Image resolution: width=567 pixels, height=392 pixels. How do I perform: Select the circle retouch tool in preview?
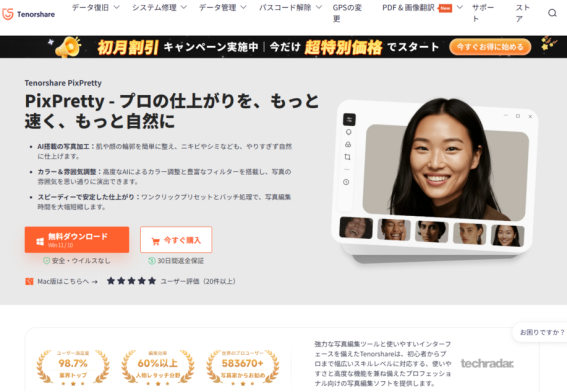[348, 132]
